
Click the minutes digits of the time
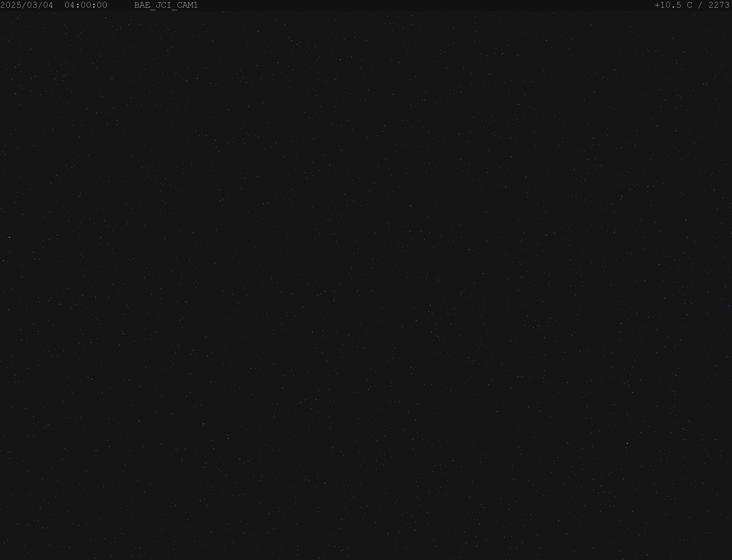click(86, 5)
